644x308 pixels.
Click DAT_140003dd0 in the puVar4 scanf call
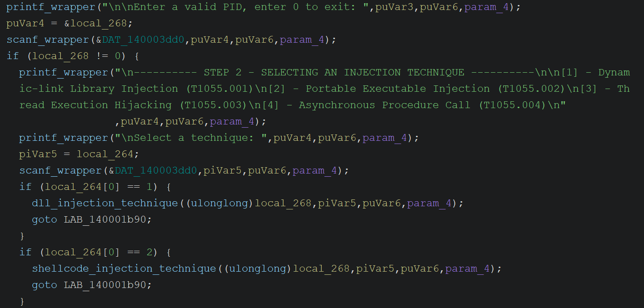click(x=143, y=40)
